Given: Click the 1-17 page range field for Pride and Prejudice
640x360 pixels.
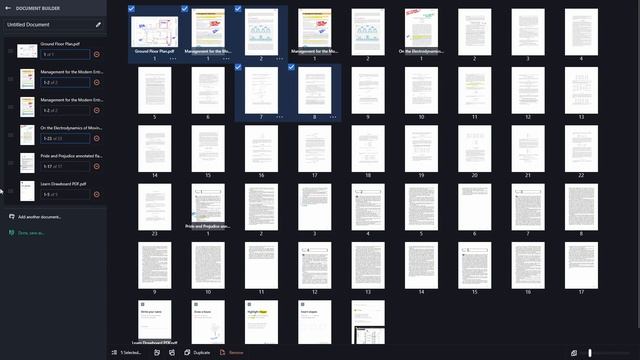Looking at the screenshot, I should [65, 167].
